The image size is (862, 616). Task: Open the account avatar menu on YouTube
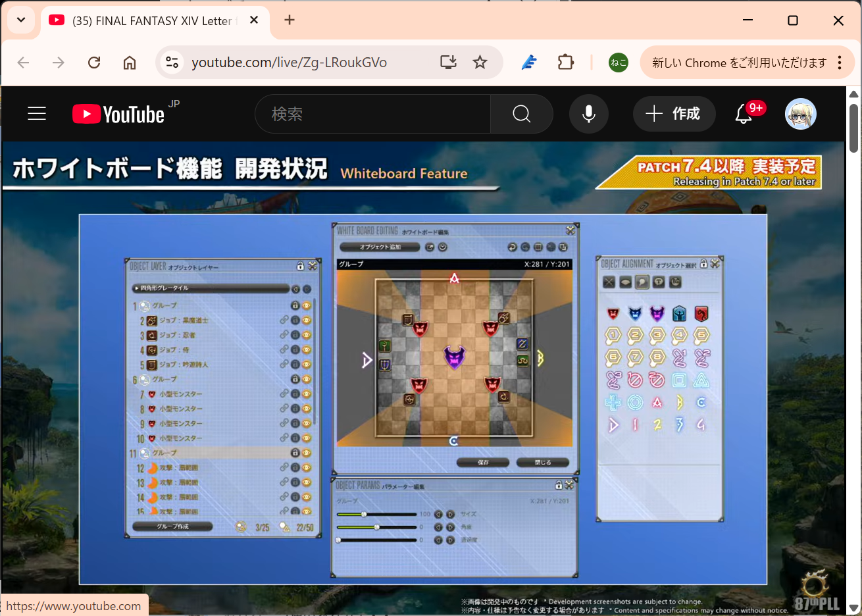801,114
